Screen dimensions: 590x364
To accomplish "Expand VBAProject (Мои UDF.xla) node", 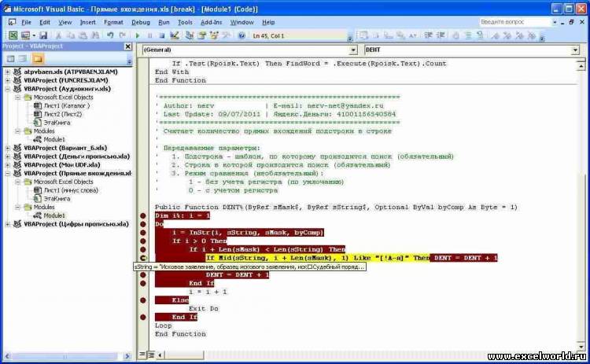I will 8,164.
